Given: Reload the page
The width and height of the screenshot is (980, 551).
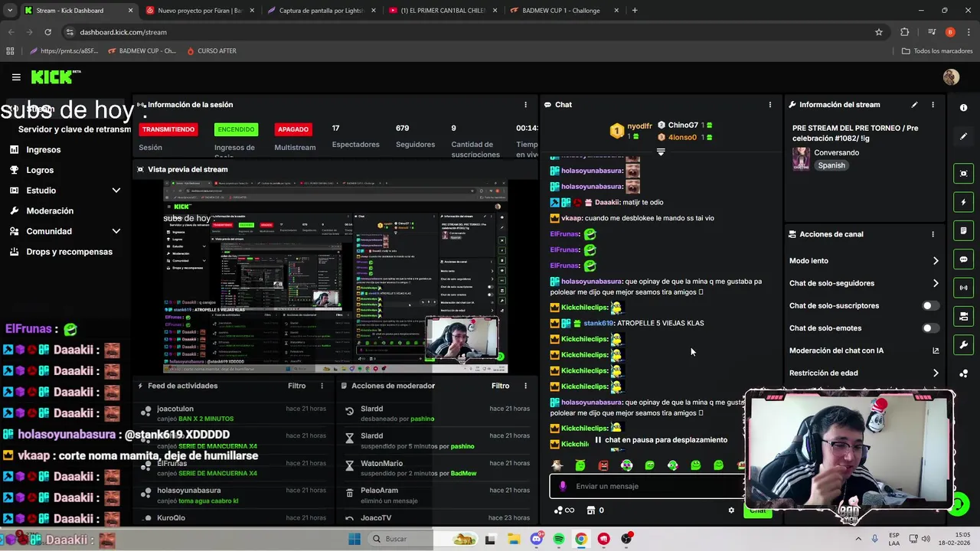Looking at the screenshot, I should point(47,32).
